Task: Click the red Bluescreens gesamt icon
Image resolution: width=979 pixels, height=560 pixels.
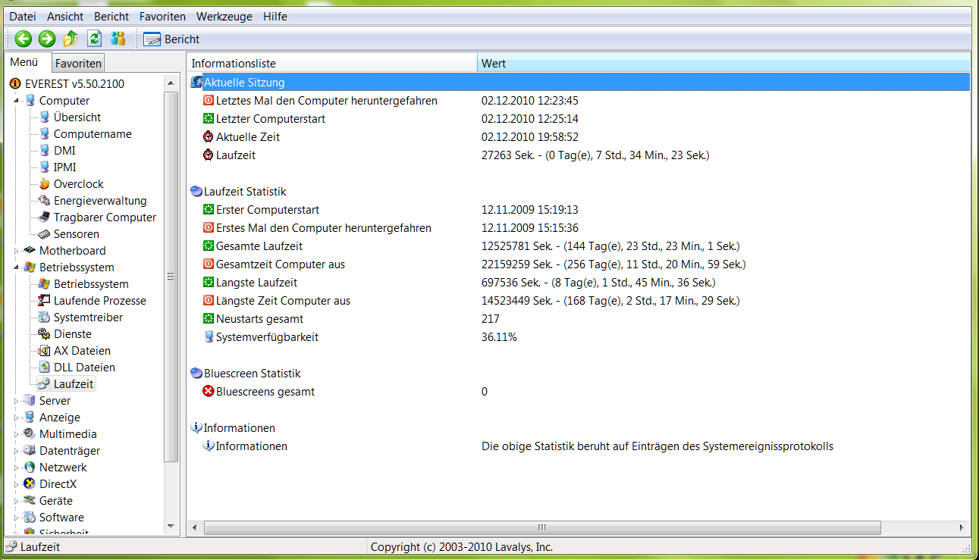Action: click(x=209, y=392)
